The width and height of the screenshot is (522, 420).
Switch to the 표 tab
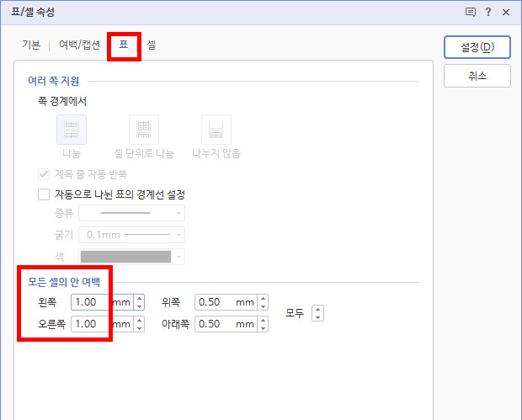tap(124, 45)
